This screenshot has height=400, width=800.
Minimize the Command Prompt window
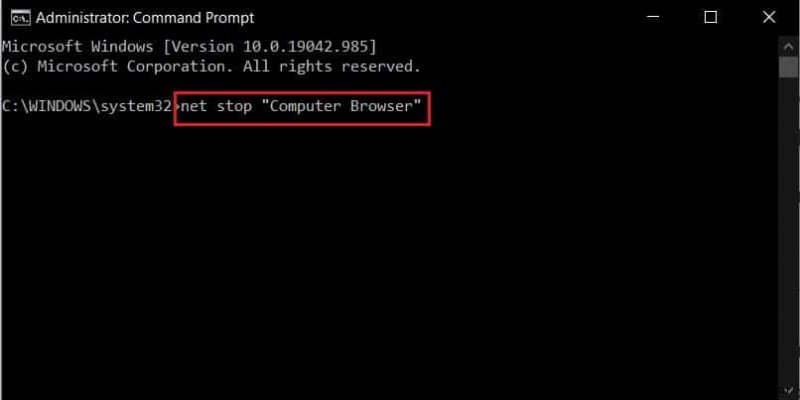(652, 18)
